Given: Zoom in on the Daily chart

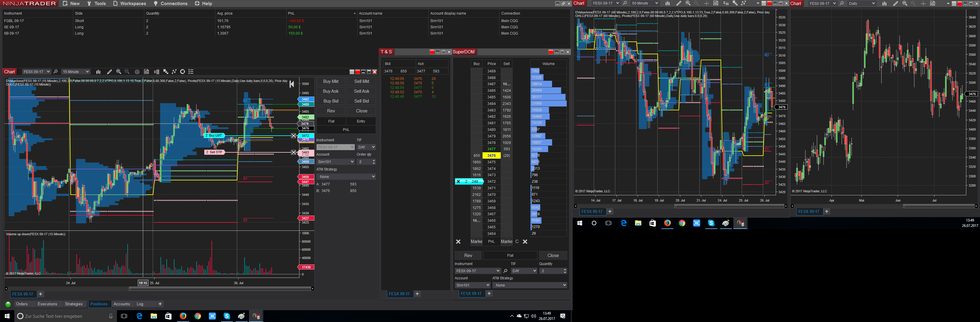Looking at the screenshot, I should pos(905,3).
